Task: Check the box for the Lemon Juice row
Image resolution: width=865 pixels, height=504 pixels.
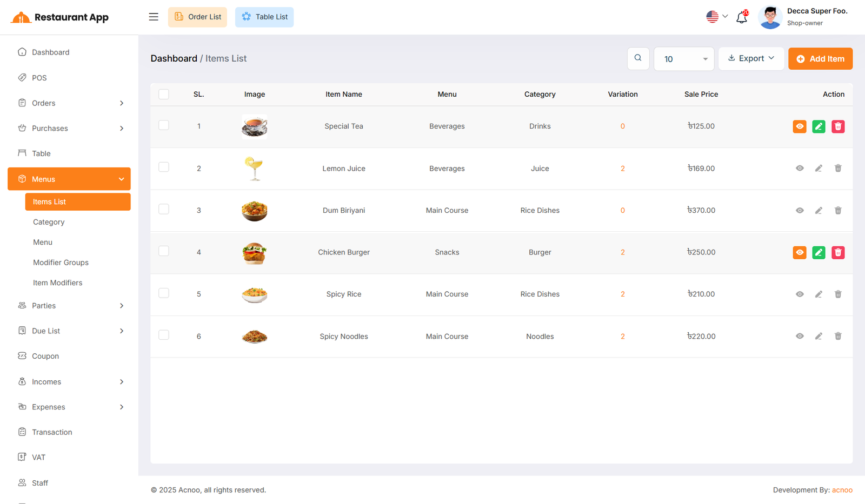Action: (164, 167)
